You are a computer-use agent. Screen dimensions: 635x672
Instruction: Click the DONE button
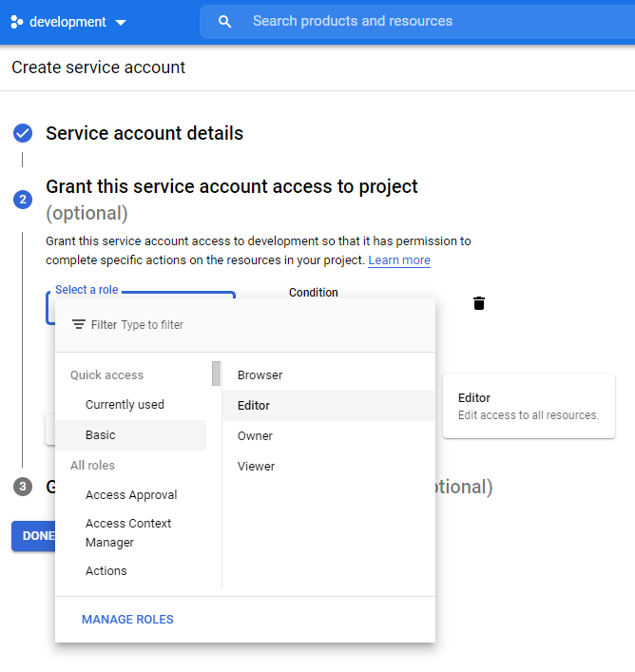(34, 536)
